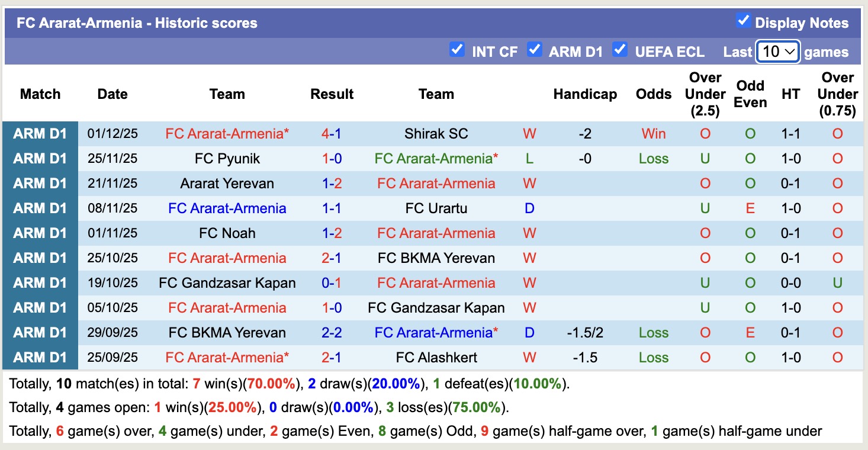Select Shirak SC team name

(x=436, y=133)
